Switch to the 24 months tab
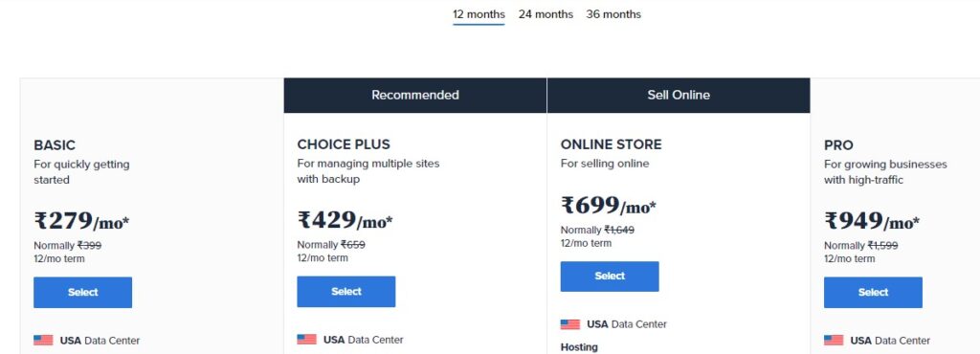This screenshot has width=980, height=354. 546,14
